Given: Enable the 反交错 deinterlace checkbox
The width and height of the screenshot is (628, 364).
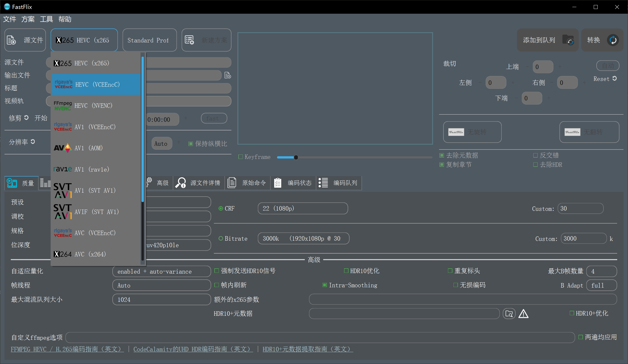Looking at the screenshot, I should tap(536, 155).
